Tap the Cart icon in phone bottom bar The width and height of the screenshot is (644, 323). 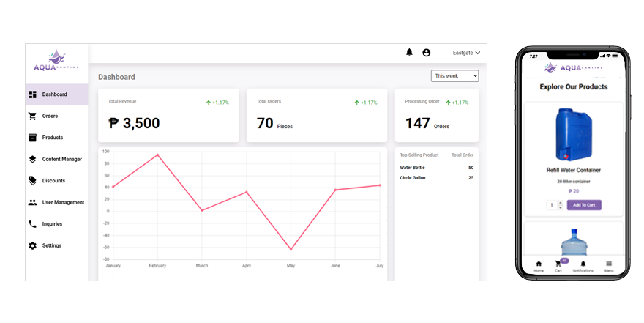click(x=558, y=264)
